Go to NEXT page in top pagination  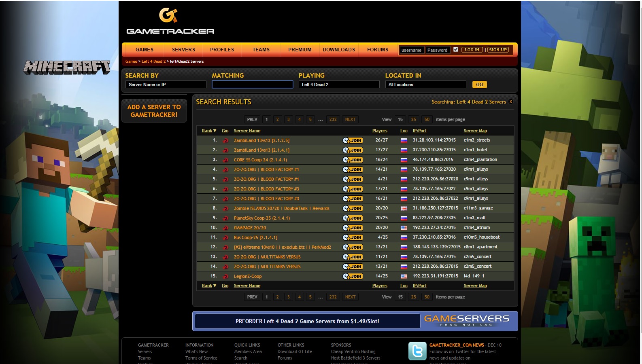pos(351,119)
